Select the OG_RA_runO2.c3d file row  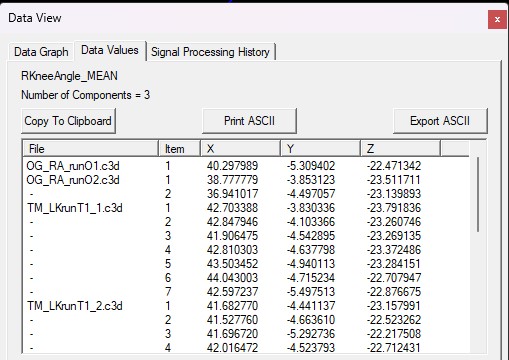[x=246, y=180]
